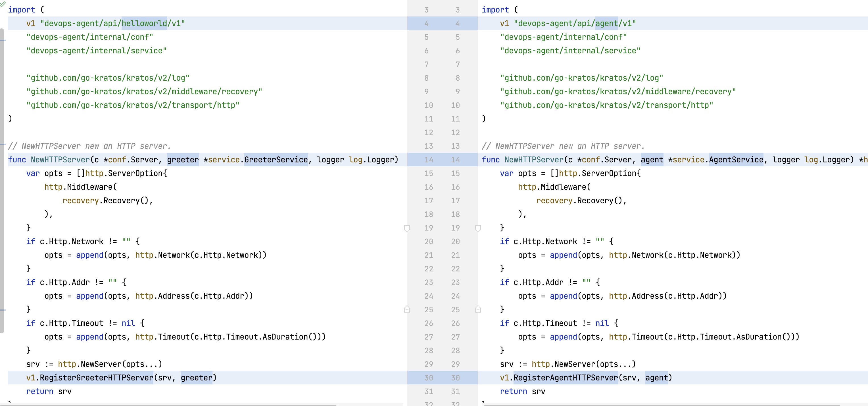This screenshot has width=868, height=406.
Task: Click right pane horizontal scrollbar at bottom
Action: (x=660, y=405)
